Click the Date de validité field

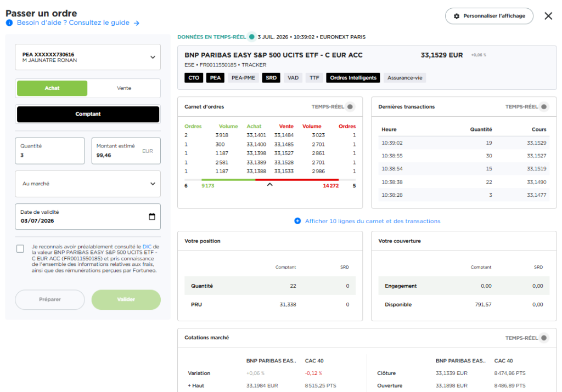pos(88,217)
